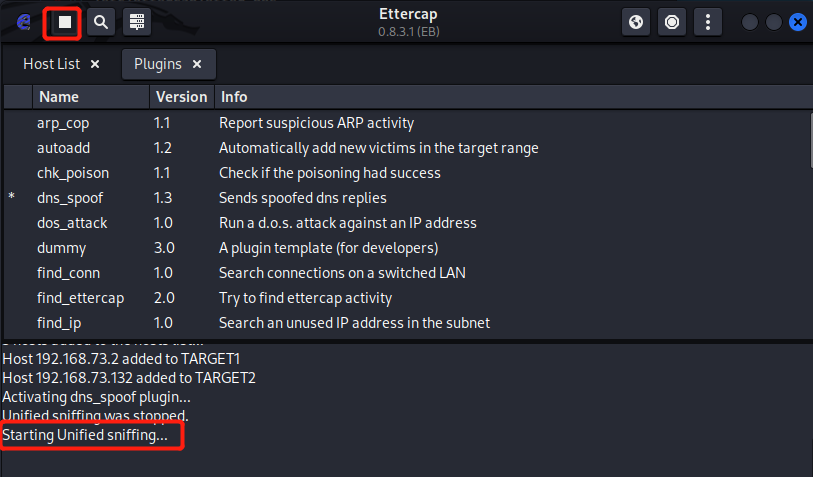
Task: Close the Host List tab
Action: [95, 64]
